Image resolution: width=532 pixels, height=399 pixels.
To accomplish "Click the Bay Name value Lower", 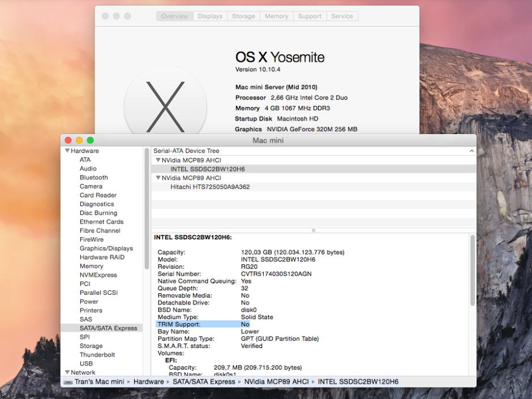I will 250,332.
